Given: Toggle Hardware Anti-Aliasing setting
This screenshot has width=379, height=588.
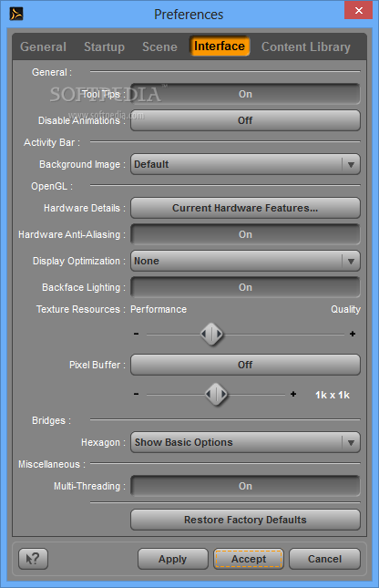Looking at the screenshot, I should pos(245,234).
